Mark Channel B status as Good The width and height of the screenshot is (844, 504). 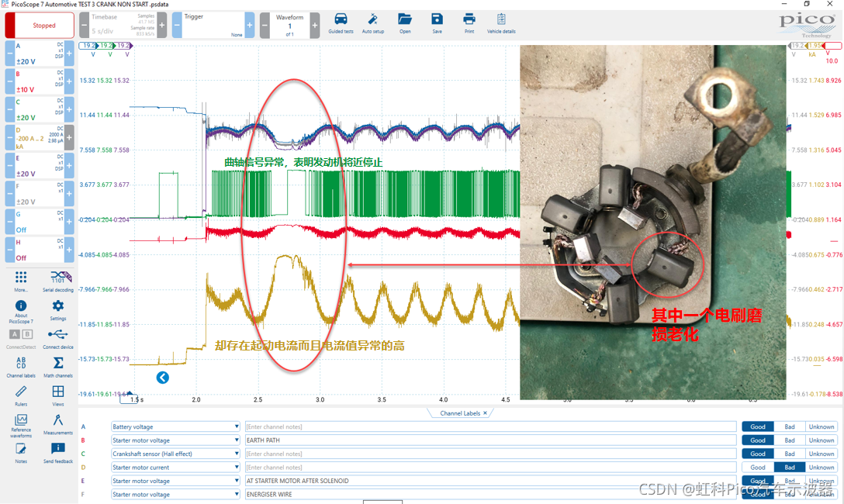click(x=758, y=440)
